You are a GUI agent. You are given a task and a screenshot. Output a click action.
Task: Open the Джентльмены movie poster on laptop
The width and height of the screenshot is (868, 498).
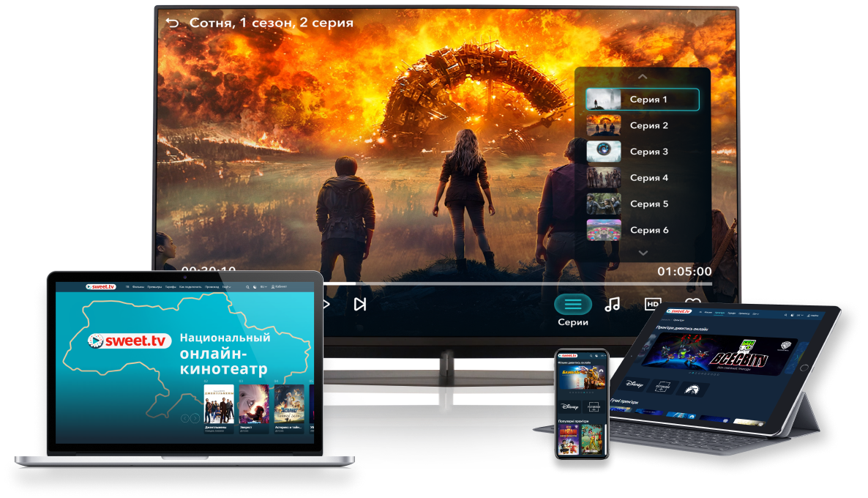pos(218,404)
